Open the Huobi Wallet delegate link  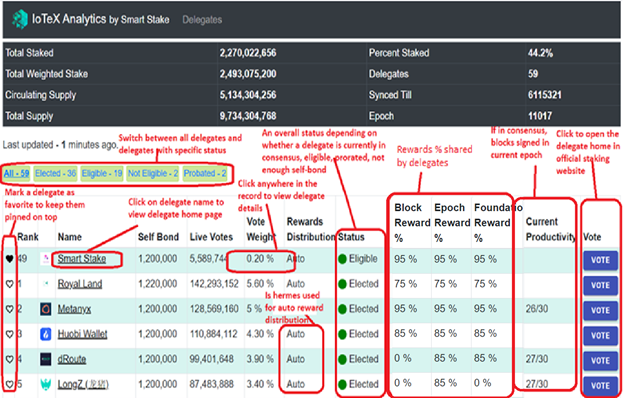82,334
